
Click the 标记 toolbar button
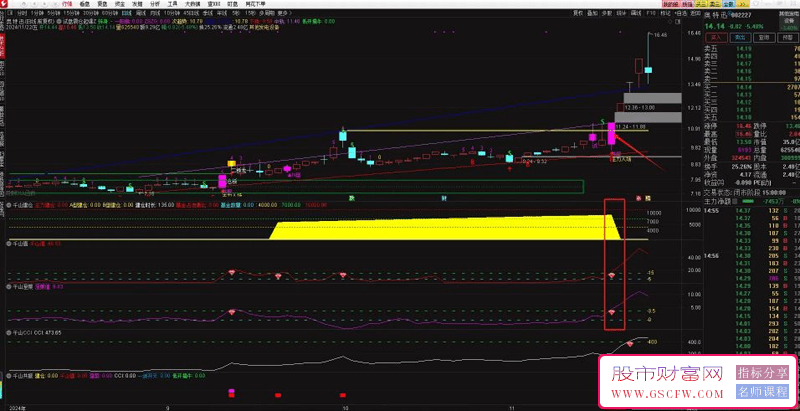coord(665,12)
